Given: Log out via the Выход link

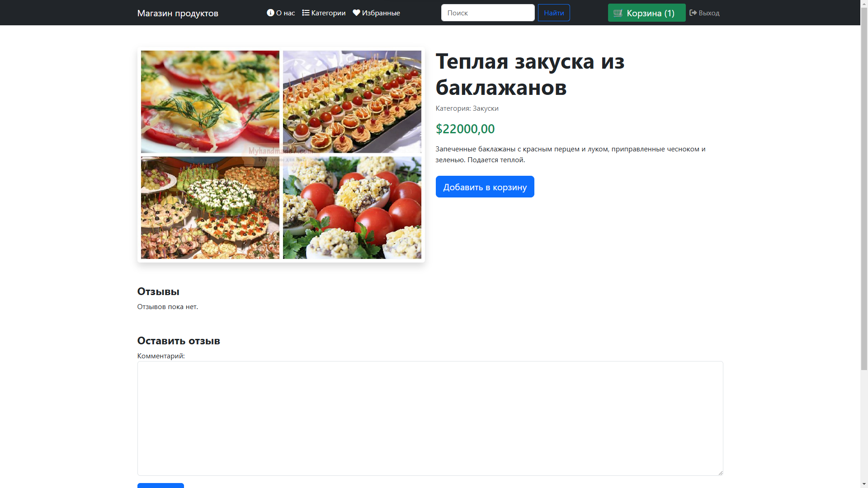Looking at the screenshot, I should pos(704,13).
